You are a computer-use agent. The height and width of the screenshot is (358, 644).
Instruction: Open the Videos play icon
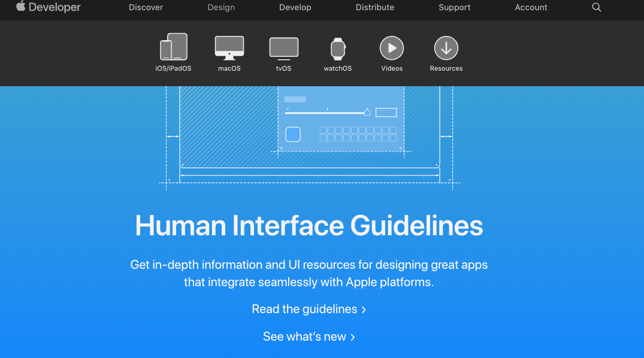pos(392,48)
